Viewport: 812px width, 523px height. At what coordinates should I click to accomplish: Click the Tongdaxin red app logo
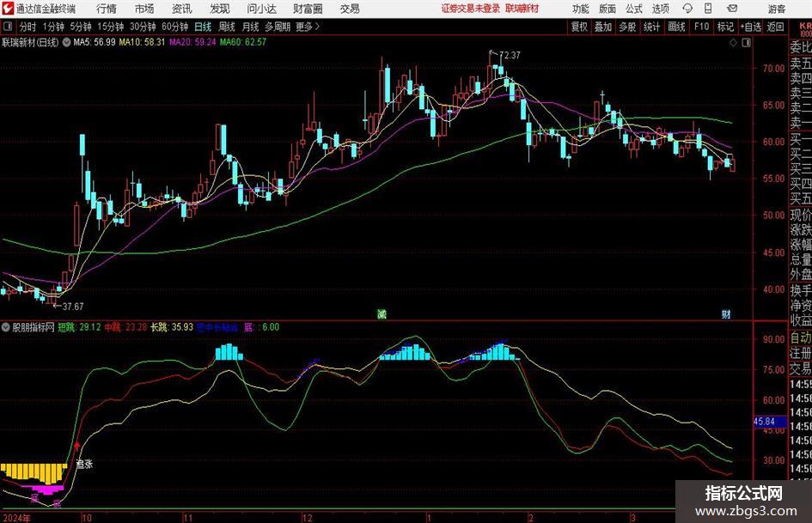pyautogui.click(x=8, y=9)
